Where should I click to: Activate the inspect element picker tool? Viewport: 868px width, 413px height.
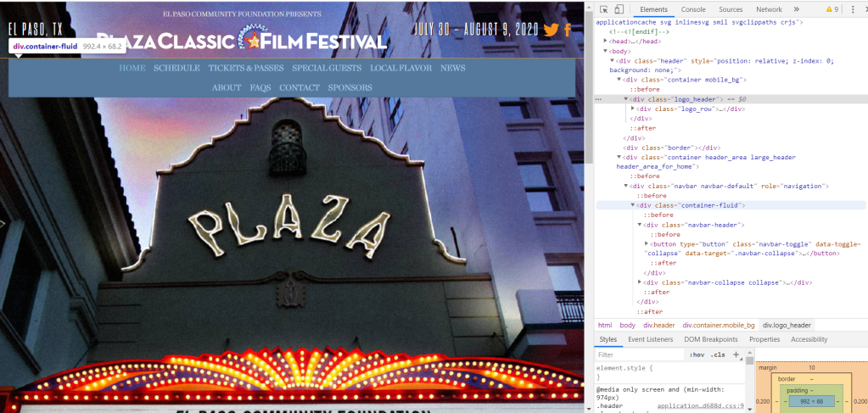(602, 9)
